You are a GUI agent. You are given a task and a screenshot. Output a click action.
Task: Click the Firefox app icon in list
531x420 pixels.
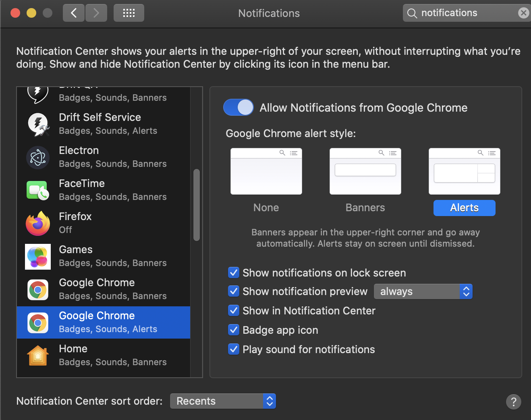coord(38,223)
